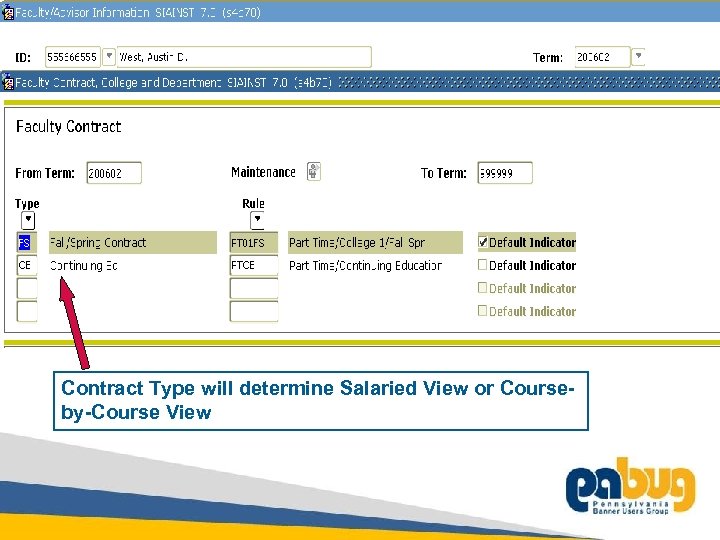This screenshot has height=540, width=720.
Task: Click the Type column label
Action: point(27,203)
